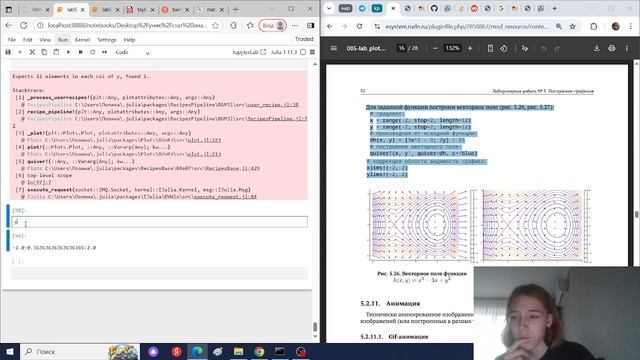Toggle the PDF viewer sidebar menu
This screenshot has width=640, height=360.
334,48
